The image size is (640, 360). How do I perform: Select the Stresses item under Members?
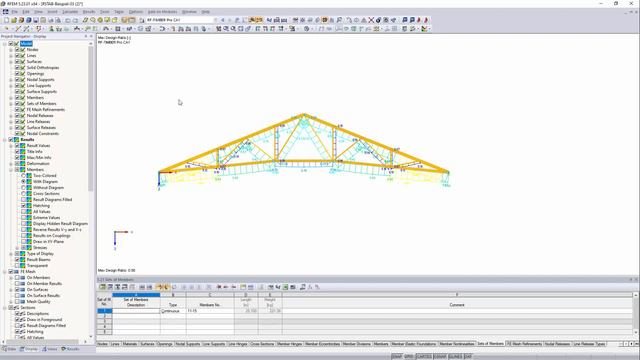40,248
